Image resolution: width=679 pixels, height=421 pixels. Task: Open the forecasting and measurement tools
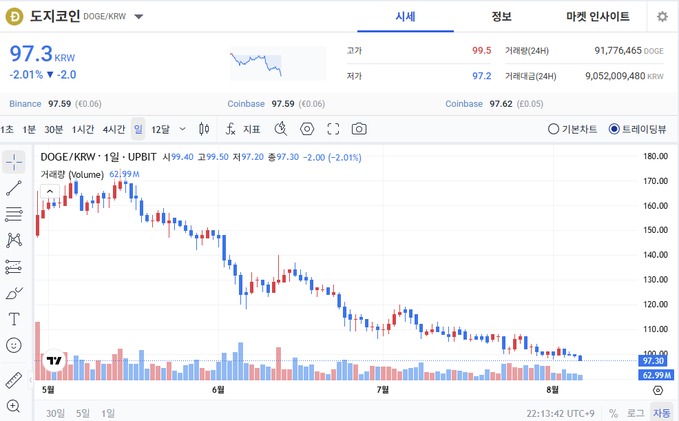pyautogui.click(x=14, y=267)
